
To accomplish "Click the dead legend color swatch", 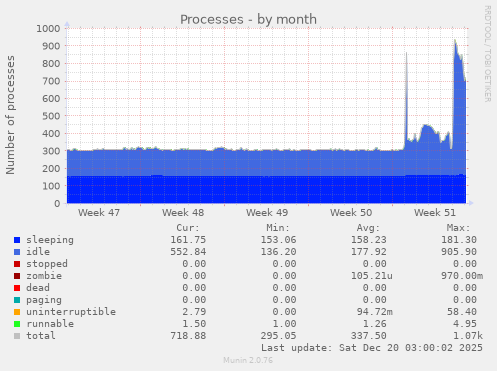I will (17, 288).
